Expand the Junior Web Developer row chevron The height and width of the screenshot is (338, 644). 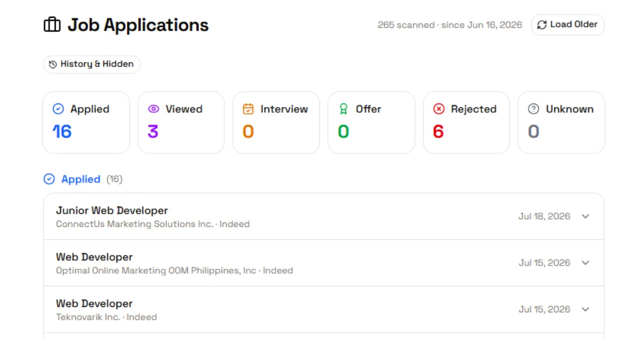[x=586, y=216]
